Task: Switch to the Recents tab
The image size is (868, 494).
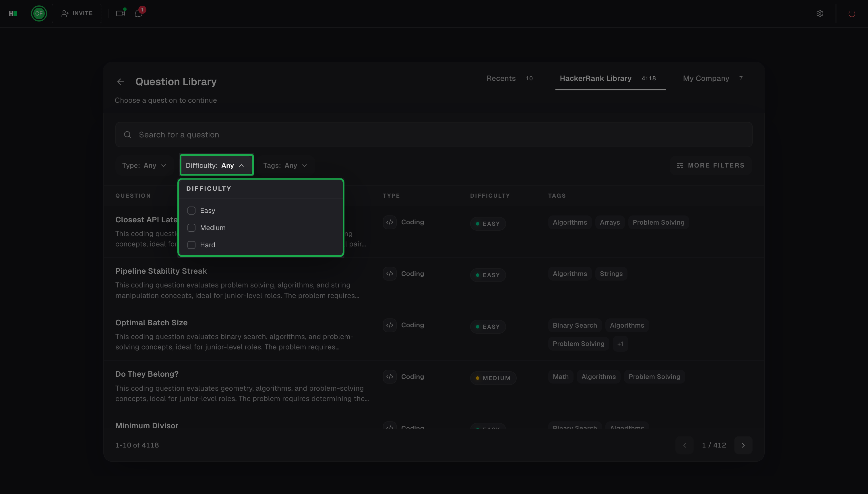Action: coord(509,78)
